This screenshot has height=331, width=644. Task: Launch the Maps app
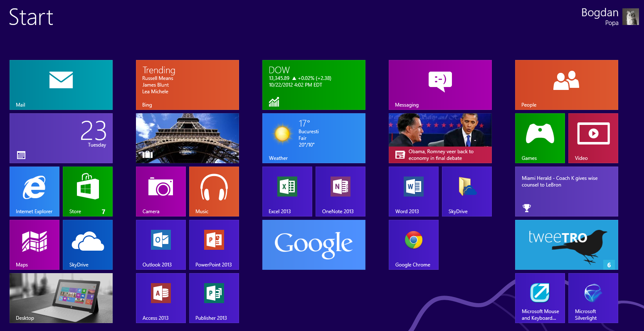35,245
